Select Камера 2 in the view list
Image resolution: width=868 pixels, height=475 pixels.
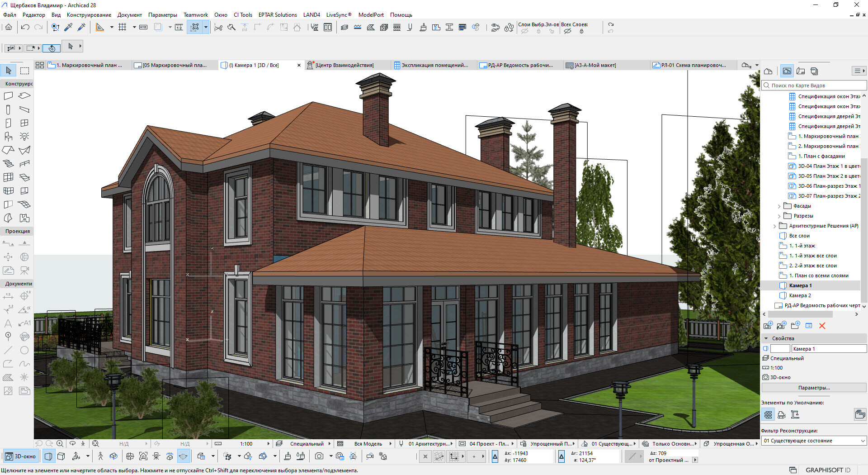click(800, 295)
